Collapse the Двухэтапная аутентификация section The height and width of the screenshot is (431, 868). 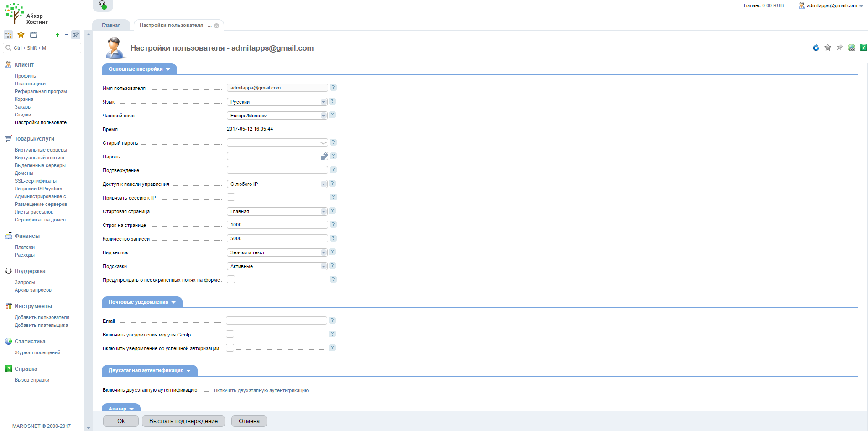(150, 371)
